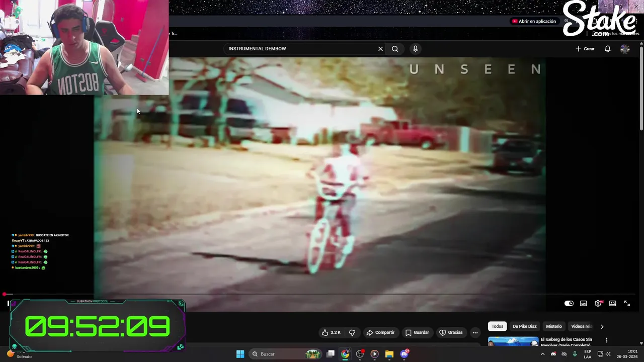Open the OBS Studio taskbar icon
This screenshot has width=644, height=362.
pos(360,354)
